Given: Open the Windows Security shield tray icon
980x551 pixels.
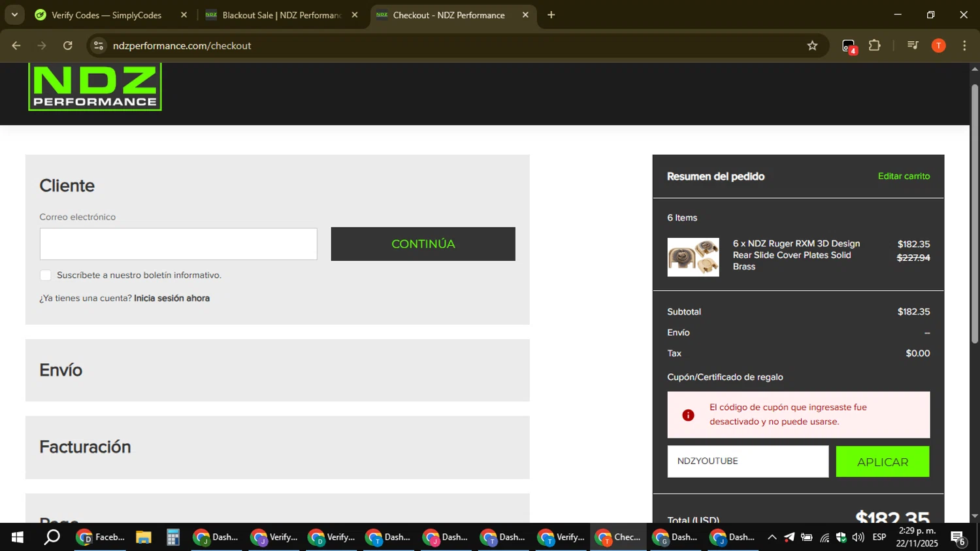Looking at the screenshot, I should (841, 537).
